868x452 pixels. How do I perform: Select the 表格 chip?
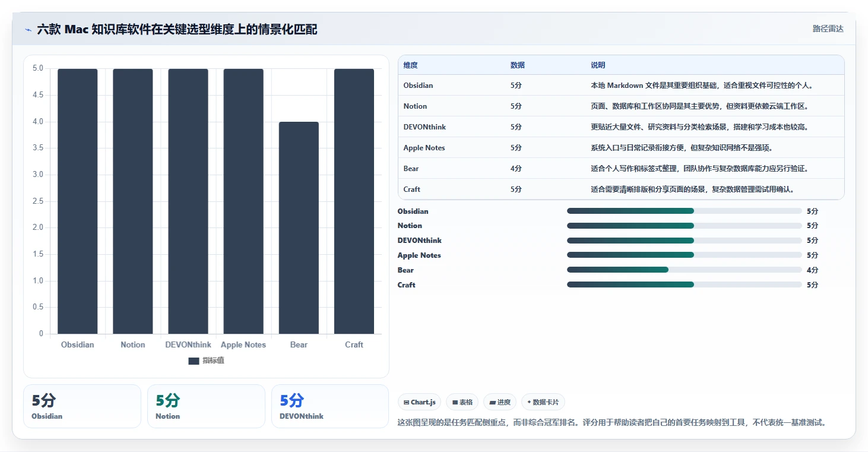(462, 402)
